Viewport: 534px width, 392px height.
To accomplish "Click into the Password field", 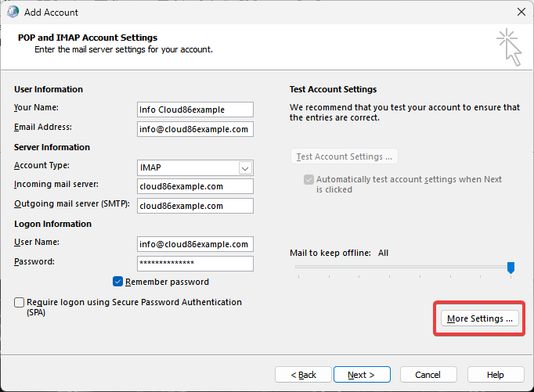I will [x=195, y=264].
